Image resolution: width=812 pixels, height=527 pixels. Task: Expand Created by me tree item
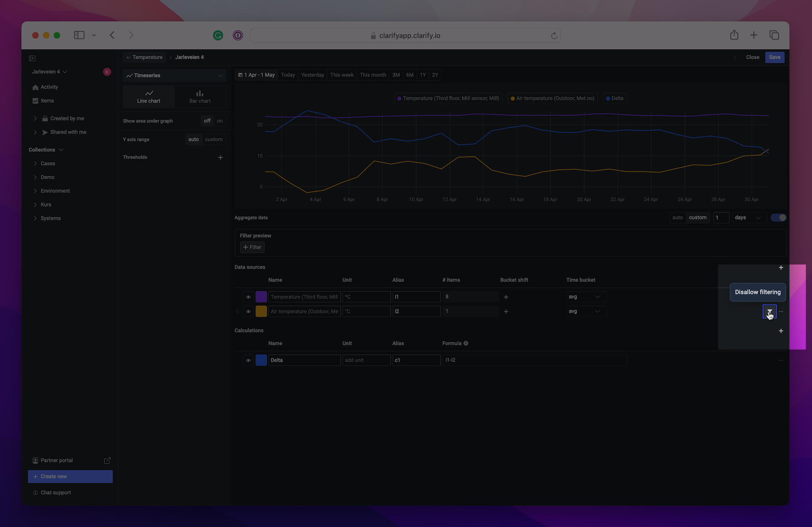click(x=35, y=118)
